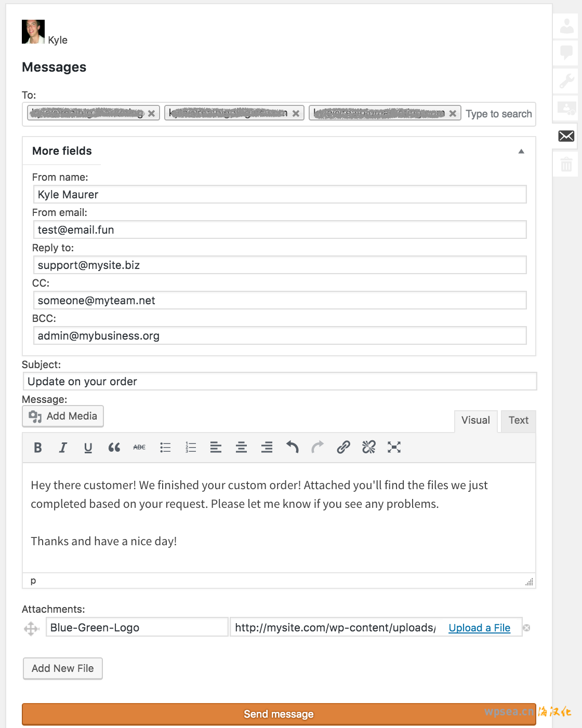This screenshot has width=582, height=728.
Task: Open fullscreen editor mode
Action: (394, 448)
